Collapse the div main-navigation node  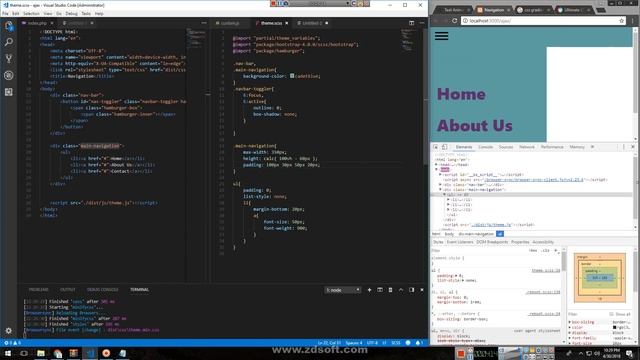[x=440, y=190]
